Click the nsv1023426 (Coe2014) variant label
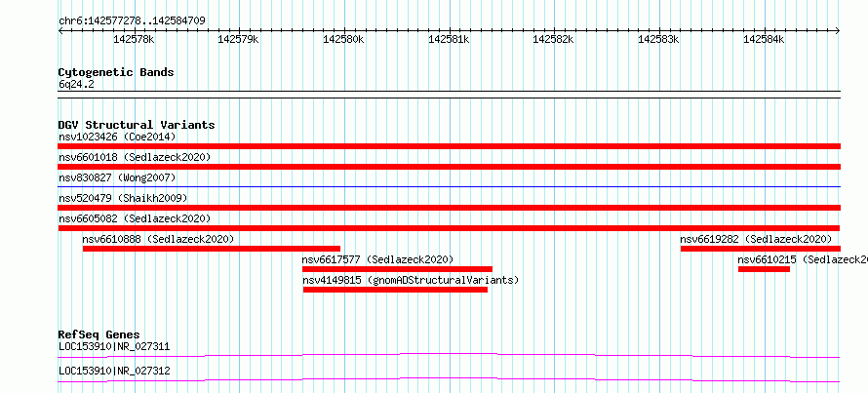The height and width of the screenshot is (393, 868). click(117, 137)
